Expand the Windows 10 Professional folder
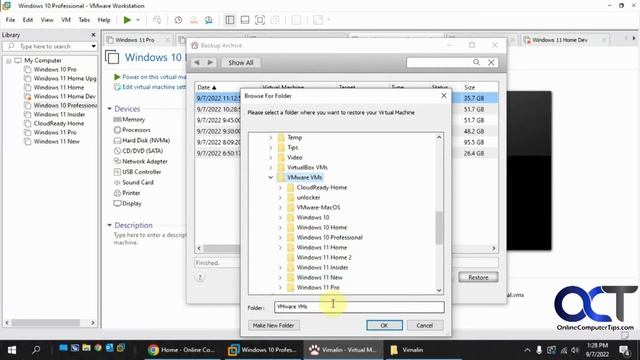The image size is (640, 360). [x=280, y=238]
